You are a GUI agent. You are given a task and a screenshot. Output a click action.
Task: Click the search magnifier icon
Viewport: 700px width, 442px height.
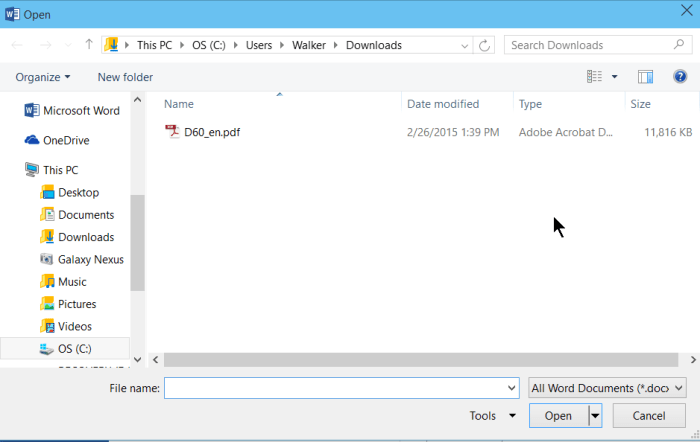pos(679,45)
